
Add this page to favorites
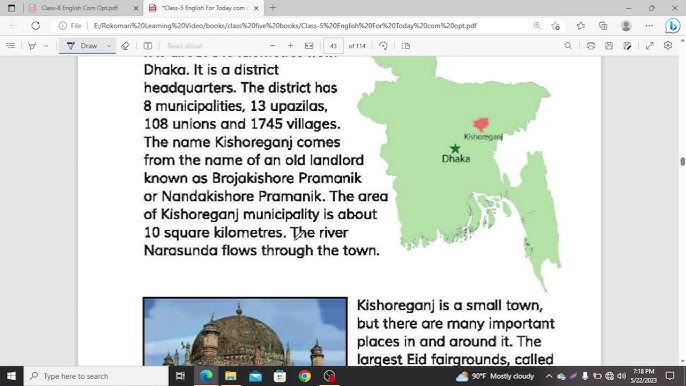556,26
